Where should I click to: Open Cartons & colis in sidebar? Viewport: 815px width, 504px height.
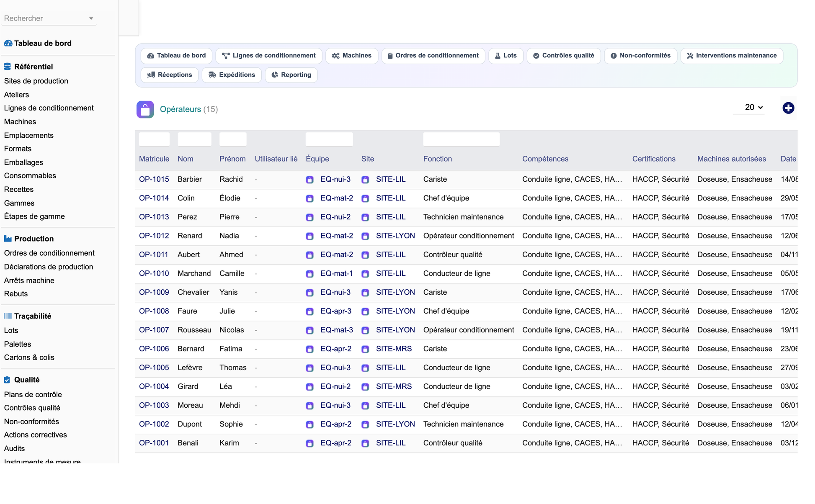(x=29, y=357)
